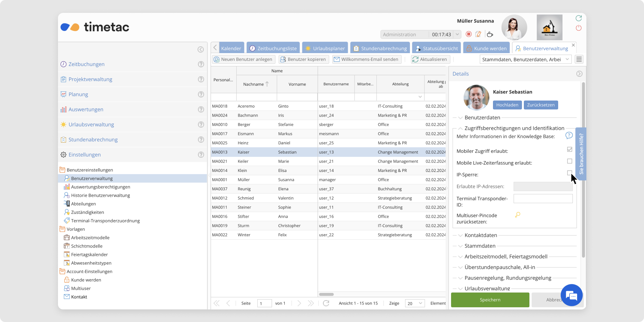Click the red power logout icon
644x322 pixels.
579,28
